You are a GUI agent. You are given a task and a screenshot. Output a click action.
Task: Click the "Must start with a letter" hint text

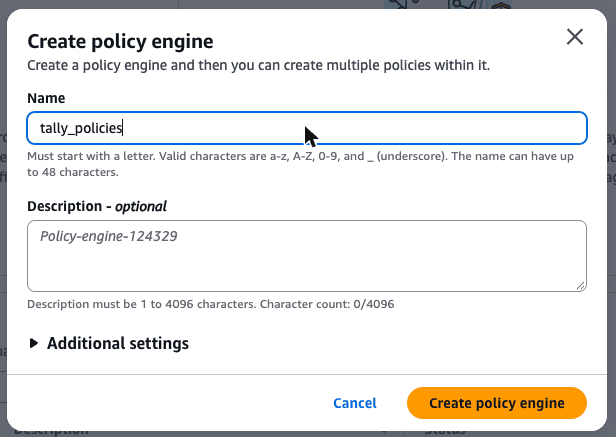(300, 164)
